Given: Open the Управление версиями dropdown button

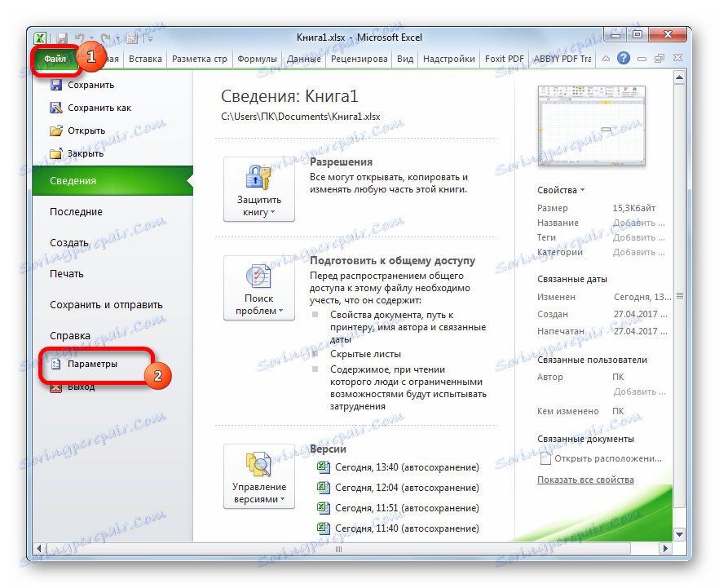Looking at the screenshot, I should 259,476.
